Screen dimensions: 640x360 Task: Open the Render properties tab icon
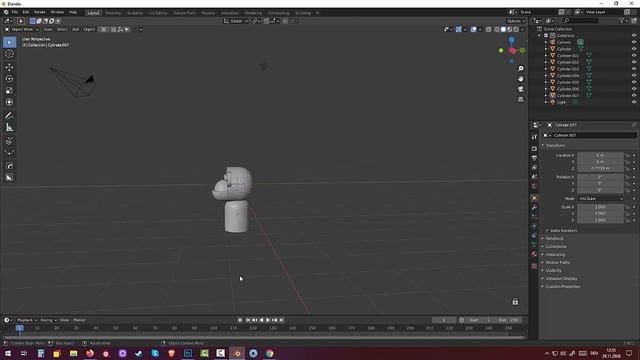(x=534, y=149)
